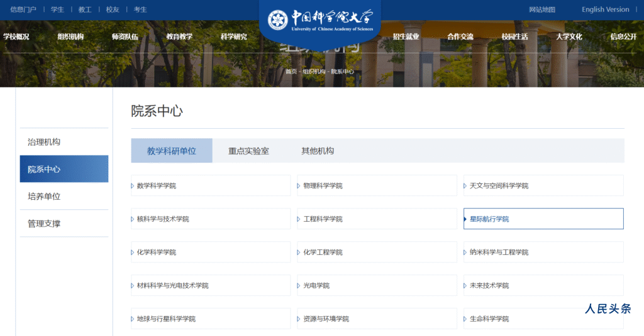The image size is (644, 336).
Task: Click the 教工 top link
Action: click(85, 9)
